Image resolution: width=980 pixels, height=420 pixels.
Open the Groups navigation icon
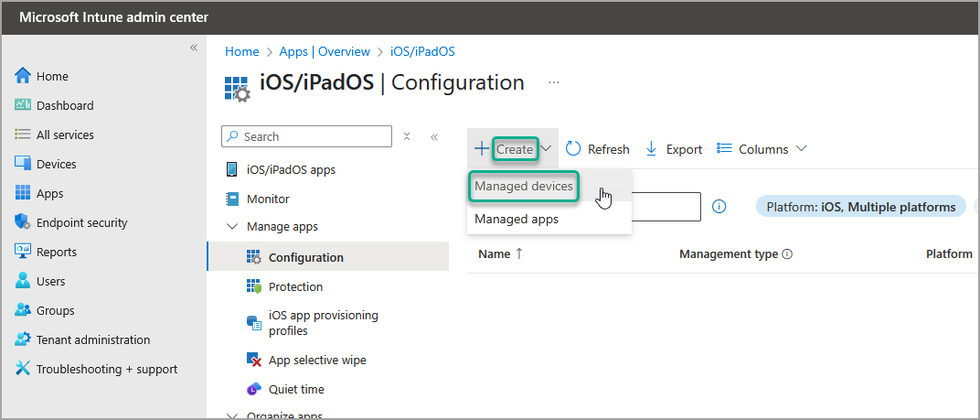[x=23, y=310]
